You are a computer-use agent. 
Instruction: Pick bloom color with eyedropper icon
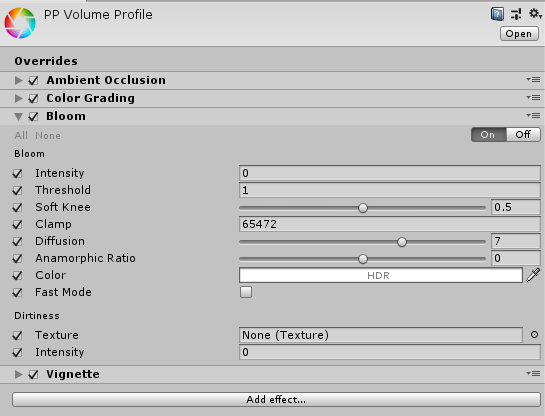pos(533,275)
